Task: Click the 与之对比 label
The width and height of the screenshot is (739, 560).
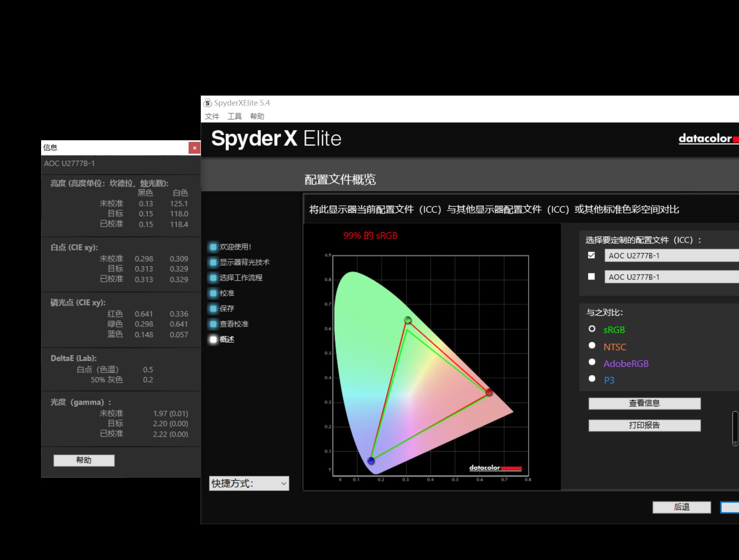Action: 605,313
